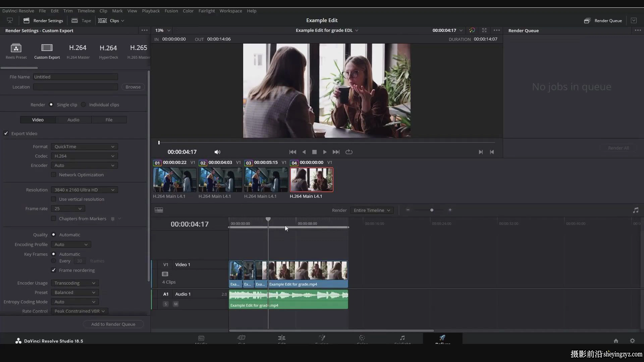Open the Resolution dropdown
The height and width of the screenshot is (362, 644).
(x=84, y=190)
